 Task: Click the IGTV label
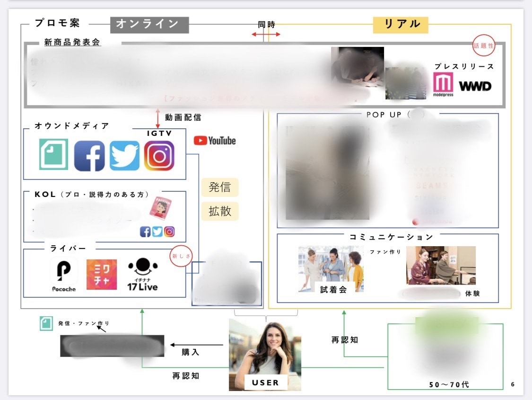tap(159, 133)
